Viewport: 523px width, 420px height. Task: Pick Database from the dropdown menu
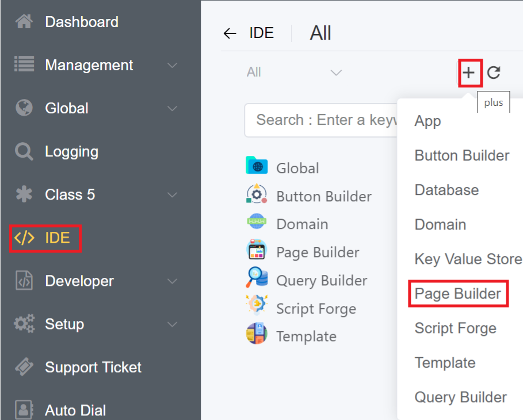click(446, 190)
